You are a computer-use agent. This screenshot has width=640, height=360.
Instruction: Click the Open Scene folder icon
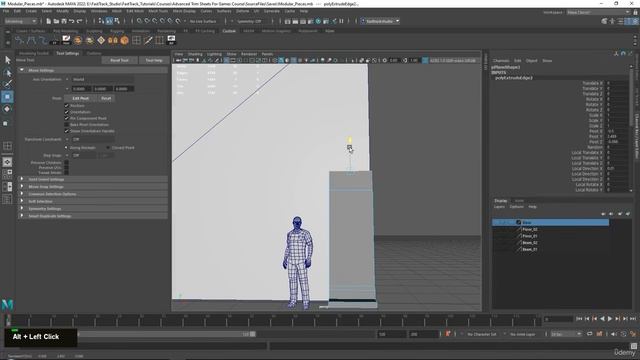[56, 21]
